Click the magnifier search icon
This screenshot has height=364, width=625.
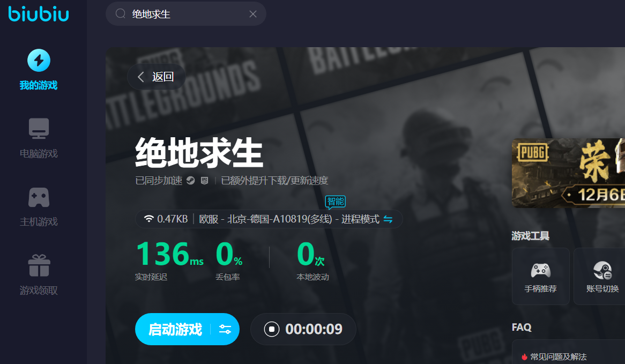click(121, 14)
